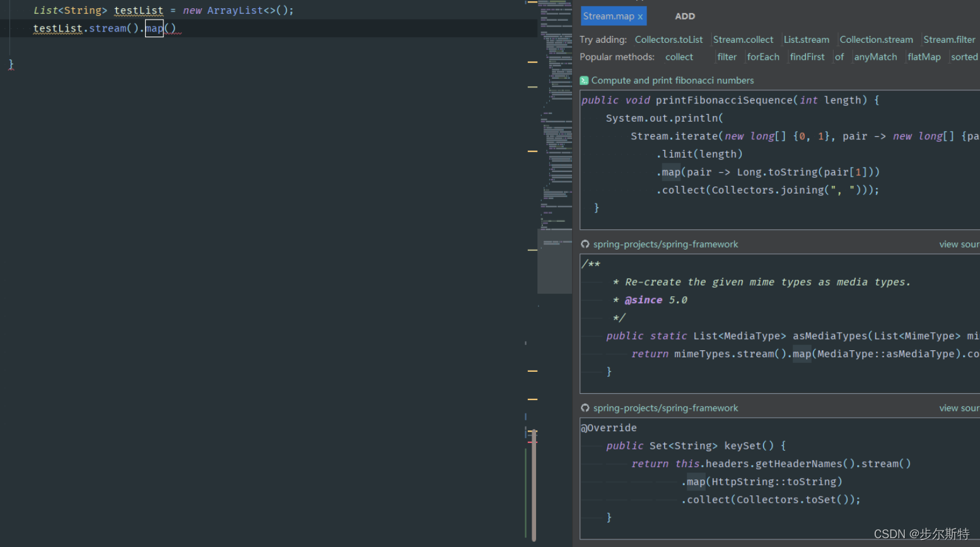Click the editor's vertical scrollbar thumb
This screenshot has height=547, width=980.
pyautogui.click(x=534, y=485)
